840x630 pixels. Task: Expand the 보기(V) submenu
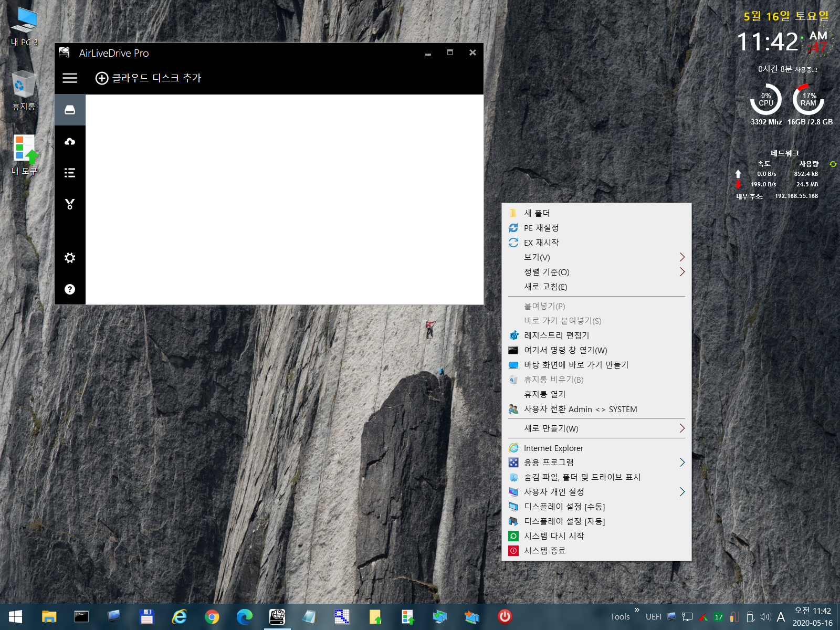[596, 257]
